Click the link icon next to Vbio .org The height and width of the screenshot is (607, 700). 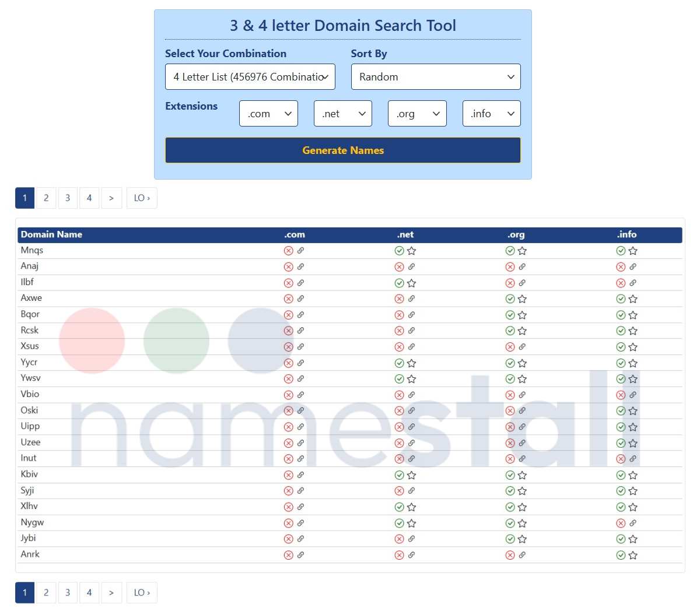pos(521,394)
